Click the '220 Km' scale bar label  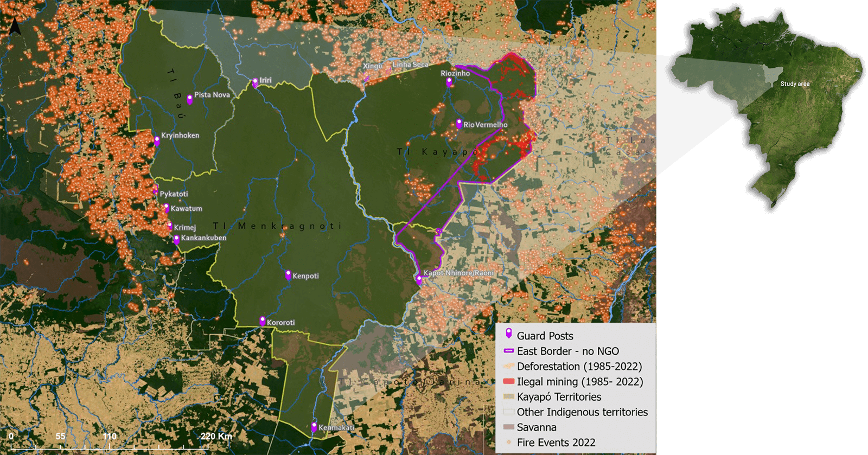pyautogui.click(x=216, y=436)
